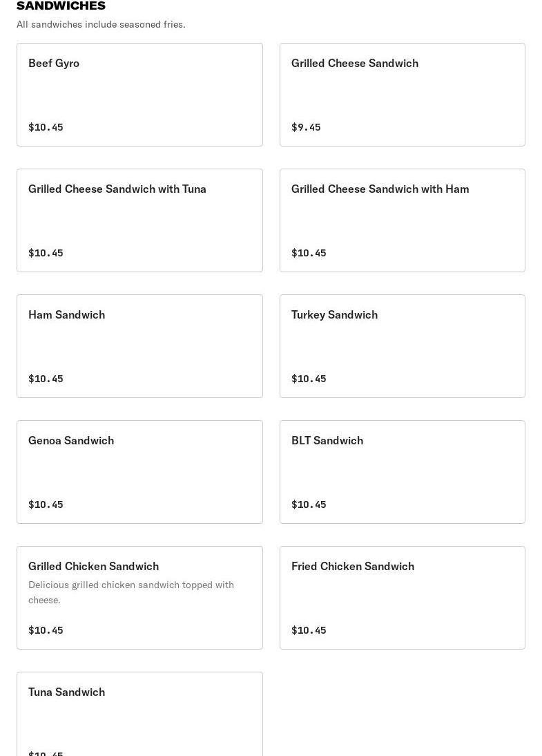Choose Grilled Cheese Sandwich with Tuna
The height and width of the screenshot is (756, 542).
(x=139, y=220)
